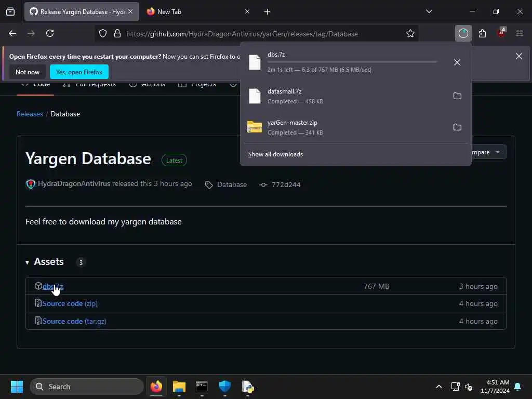
Task: Open Firefox from the taskbar
Action: [x=156, y=387]
